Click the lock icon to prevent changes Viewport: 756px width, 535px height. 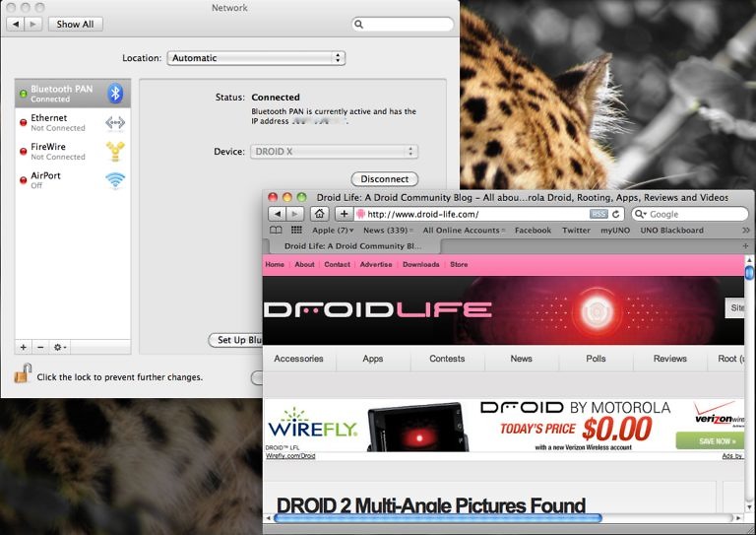click(x=22, y=374)
